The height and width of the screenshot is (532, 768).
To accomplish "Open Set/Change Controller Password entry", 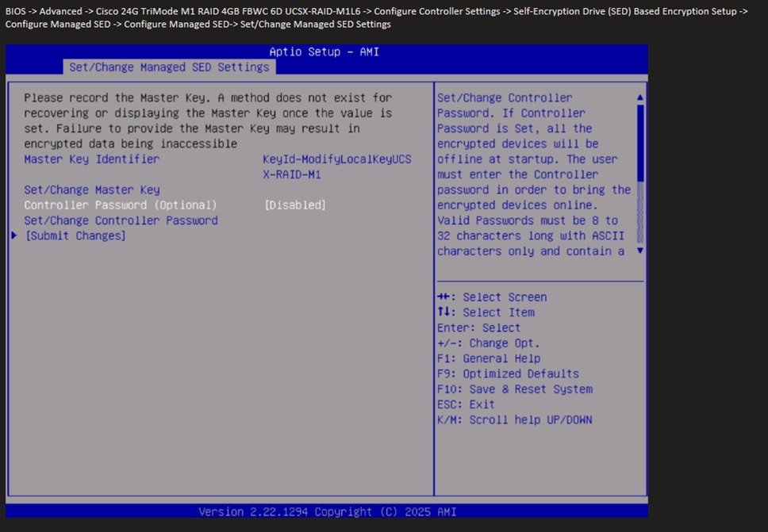I will (121, 220).
